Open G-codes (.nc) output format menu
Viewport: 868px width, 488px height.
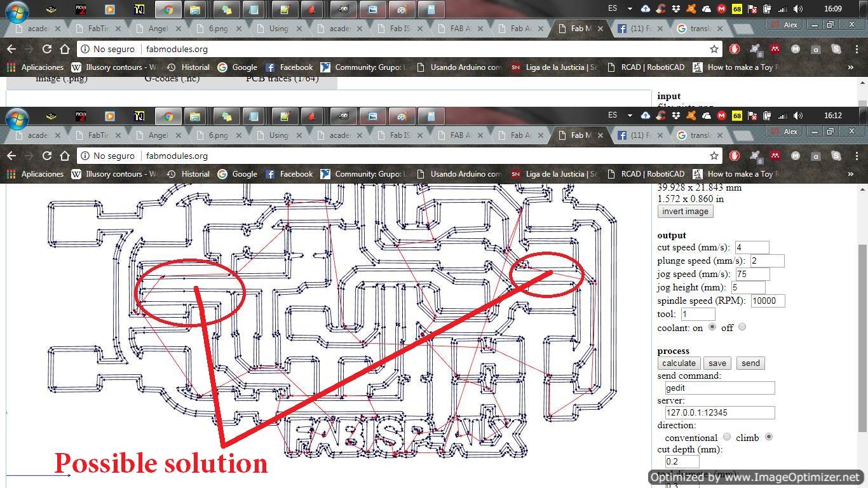click(171, 79)
